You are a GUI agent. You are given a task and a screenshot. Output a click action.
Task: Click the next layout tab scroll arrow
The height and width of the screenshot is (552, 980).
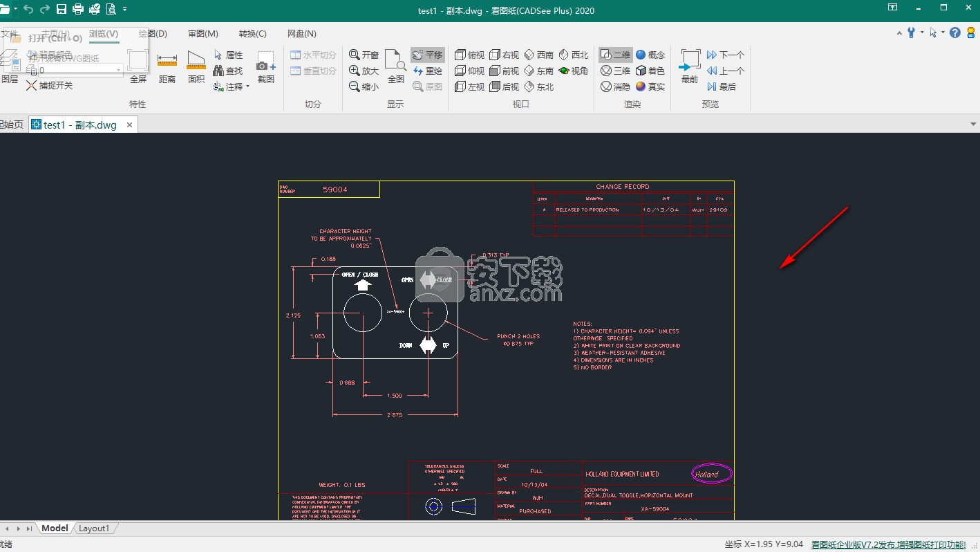(18, 528)
